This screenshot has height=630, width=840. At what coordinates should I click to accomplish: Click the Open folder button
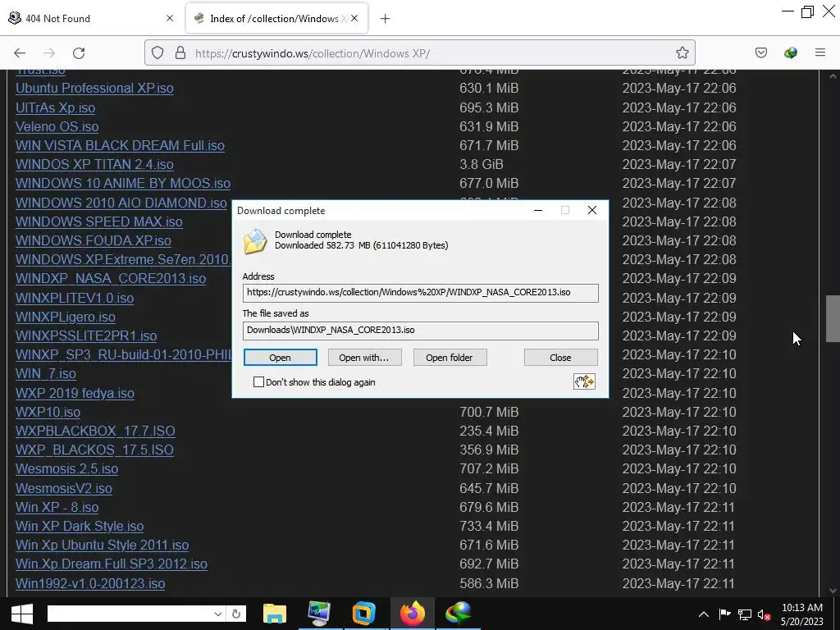pos(450,358)
